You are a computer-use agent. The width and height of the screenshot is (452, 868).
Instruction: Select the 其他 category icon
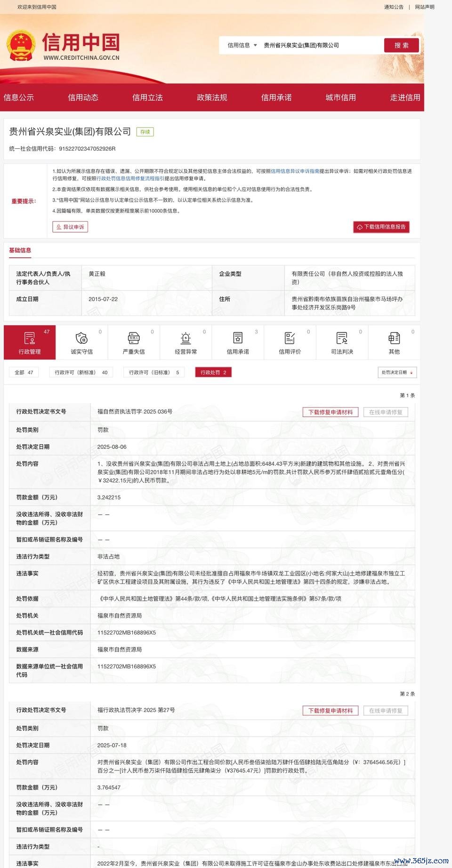coord(394,338)
